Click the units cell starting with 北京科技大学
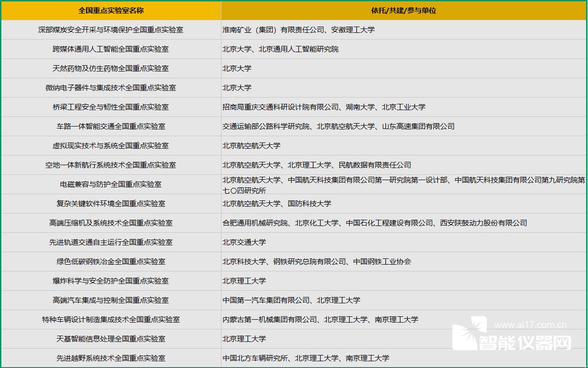The image size is (588, 368). coord(404,261)
